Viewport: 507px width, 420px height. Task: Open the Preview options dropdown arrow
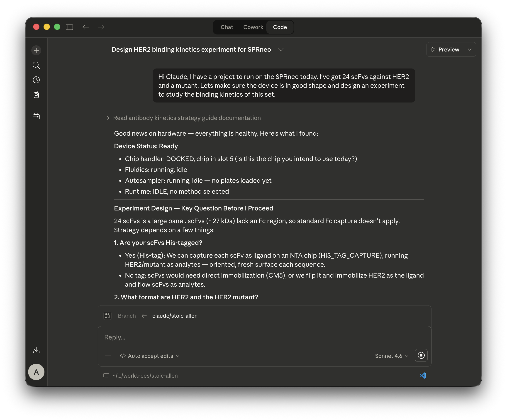point(469,49)
